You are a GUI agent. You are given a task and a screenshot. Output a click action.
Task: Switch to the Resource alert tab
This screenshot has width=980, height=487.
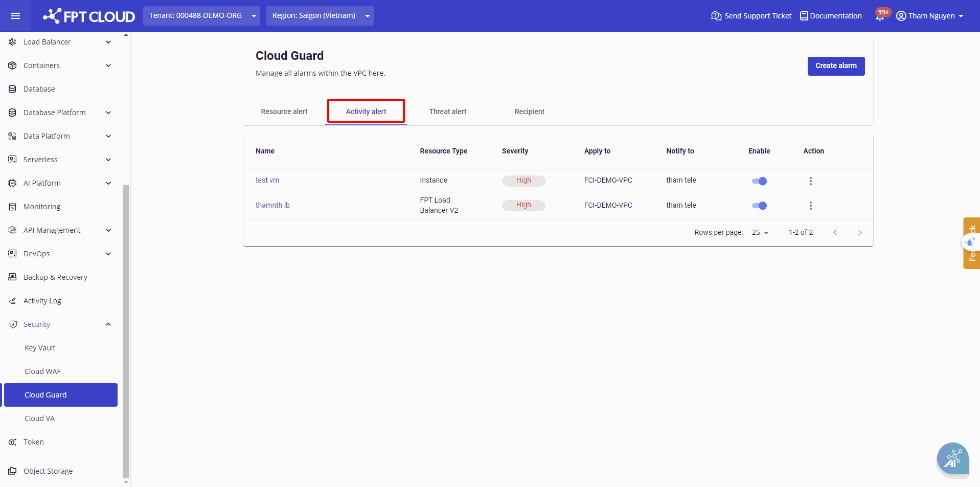pyautogui.click(x=284, y=112)
